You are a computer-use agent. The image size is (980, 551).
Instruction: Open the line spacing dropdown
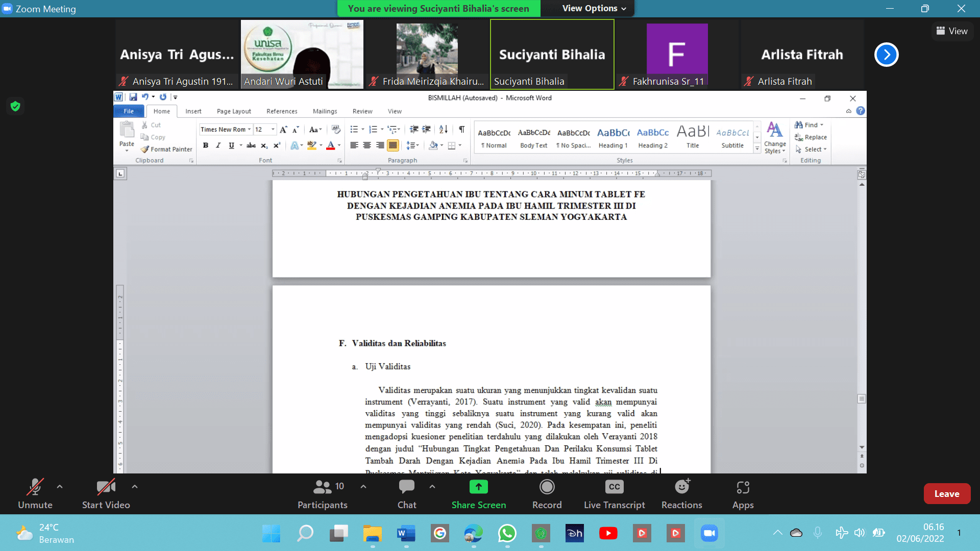tap(412, 145)
